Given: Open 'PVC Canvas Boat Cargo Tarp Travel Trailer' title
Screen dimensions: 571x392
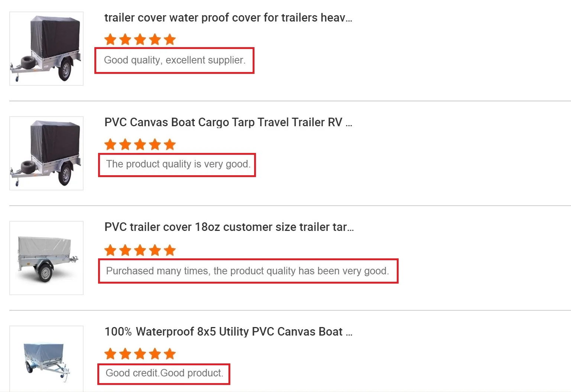Looking at the screenshot, I should [228, 122].
